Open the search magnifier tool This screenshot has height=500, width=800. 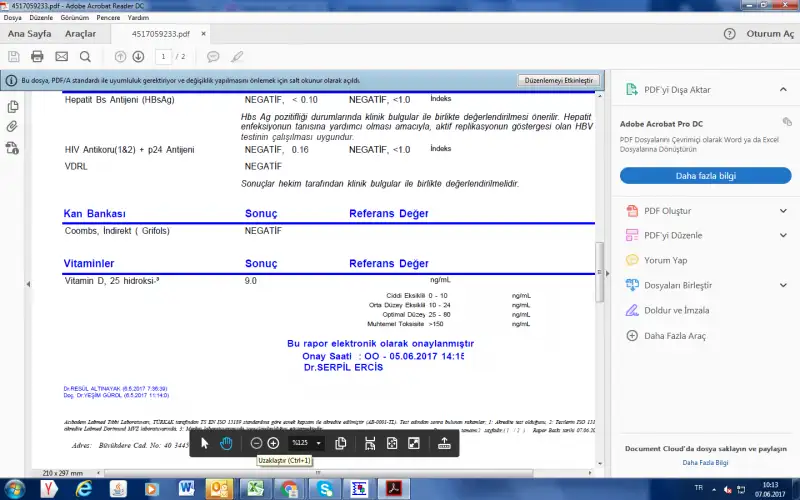(85, 56)
